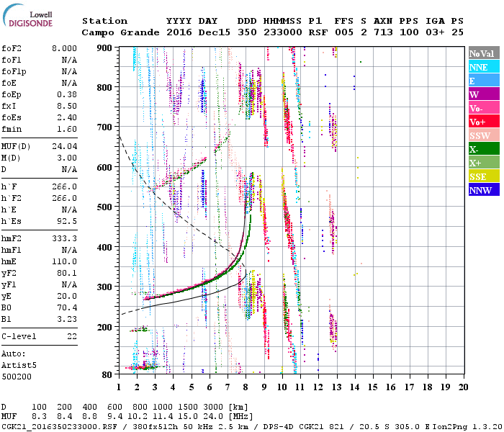Click the E direction legend swatch

[x=484, y=81]
